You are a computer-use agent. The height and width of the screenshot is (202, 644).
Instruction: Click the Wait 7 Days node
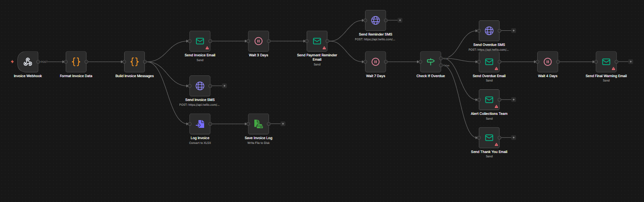[375, 62]
